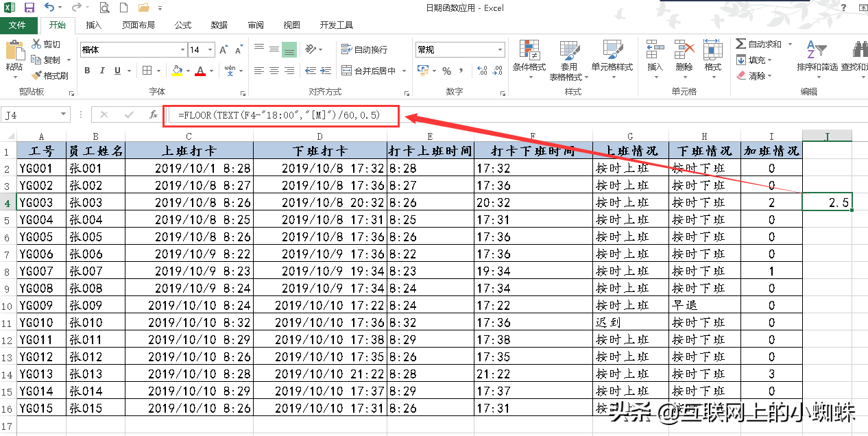Align cell text to the vertical middle

pos(274,49)
